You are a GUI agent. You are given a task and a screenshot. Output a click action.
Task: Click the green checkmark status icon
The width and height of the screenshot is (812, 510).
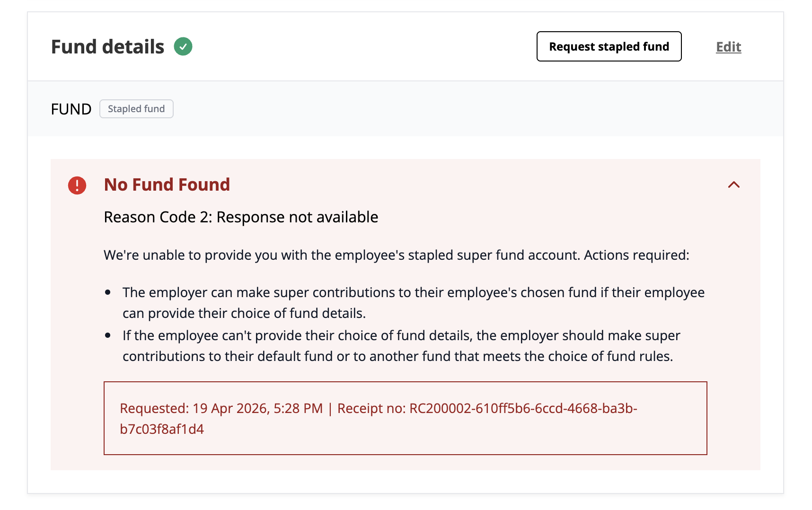[x=183, y=46]
